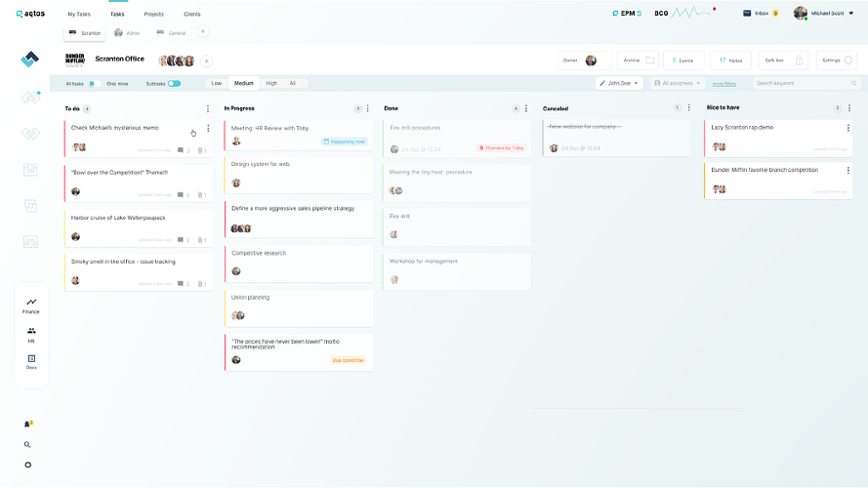The width and height of the screenshot is (868, 488).
Task: Open Design system for web card
Action: (x=299, y=175)
